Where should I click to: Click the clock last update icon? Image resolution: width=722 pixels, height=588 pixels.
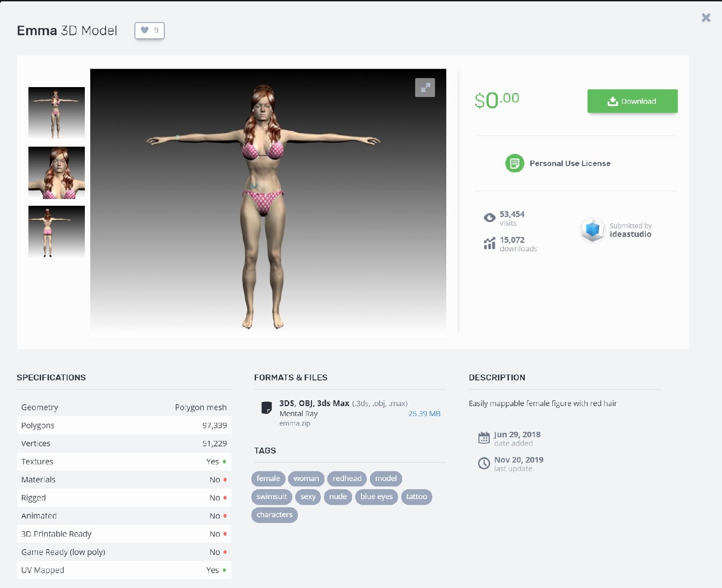484,463
